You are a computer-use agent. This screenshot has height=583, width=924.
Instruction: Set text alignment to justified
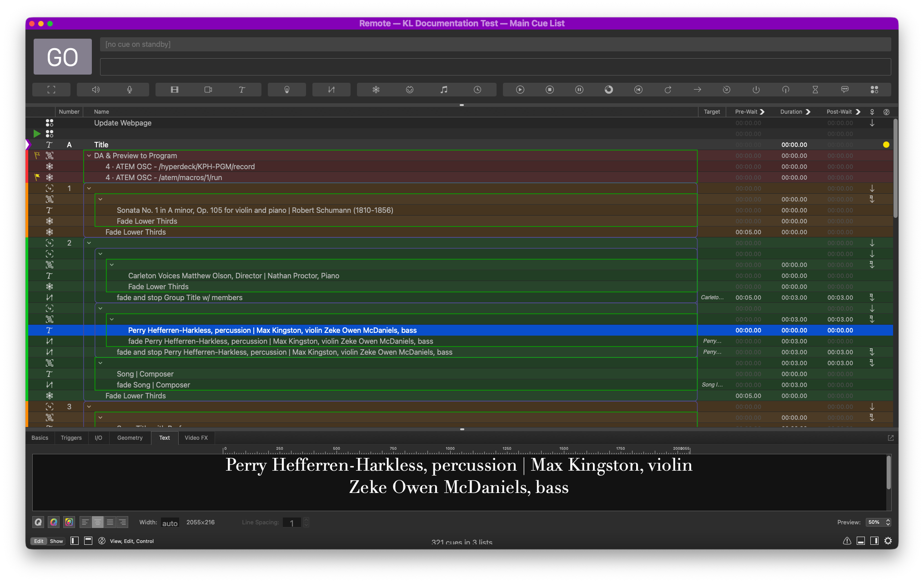[x=110, y=522]
